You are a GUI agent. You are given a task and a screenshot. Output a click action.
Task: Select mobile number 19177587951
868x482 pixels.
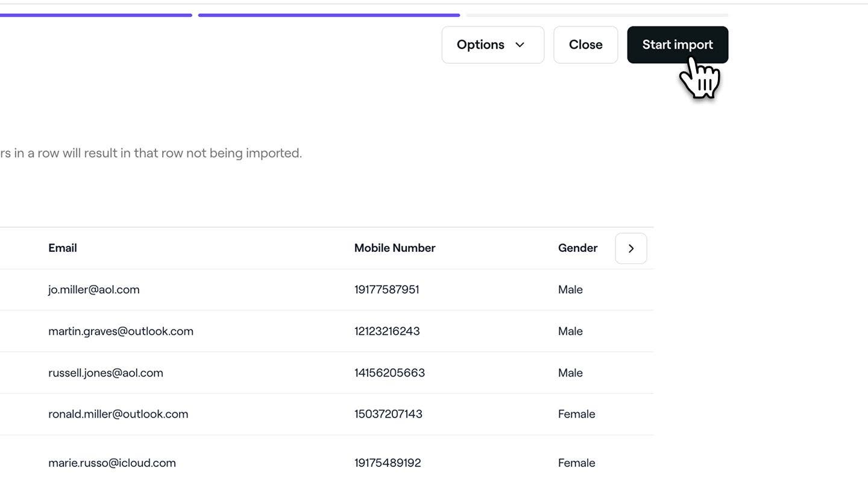click(386, 290)
